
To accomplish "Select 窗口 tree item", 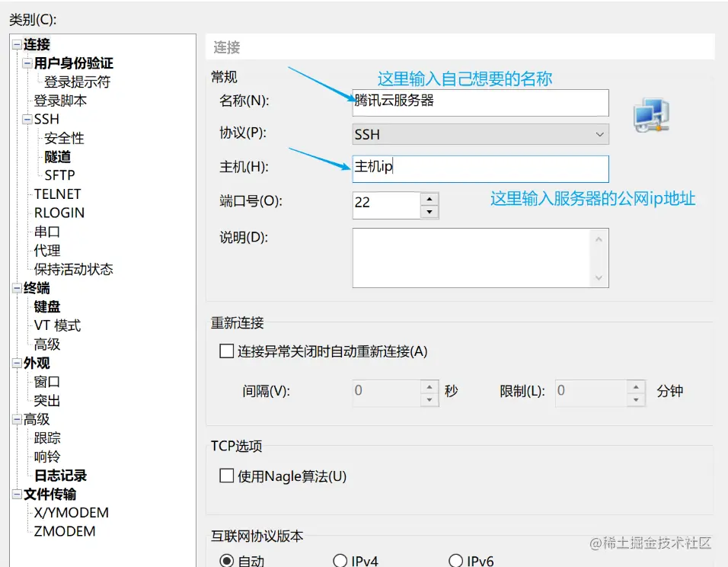I will [47, 382].
